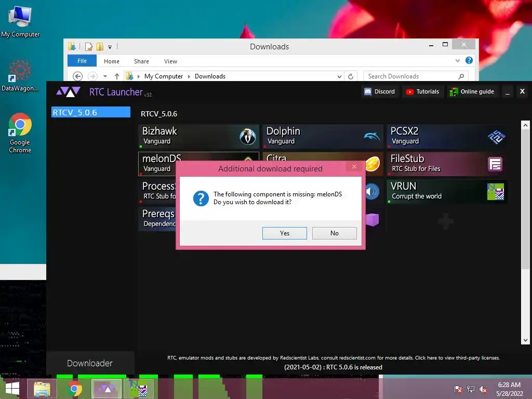
Task: Open File tab in Downloads window
Action: [82, 61]
